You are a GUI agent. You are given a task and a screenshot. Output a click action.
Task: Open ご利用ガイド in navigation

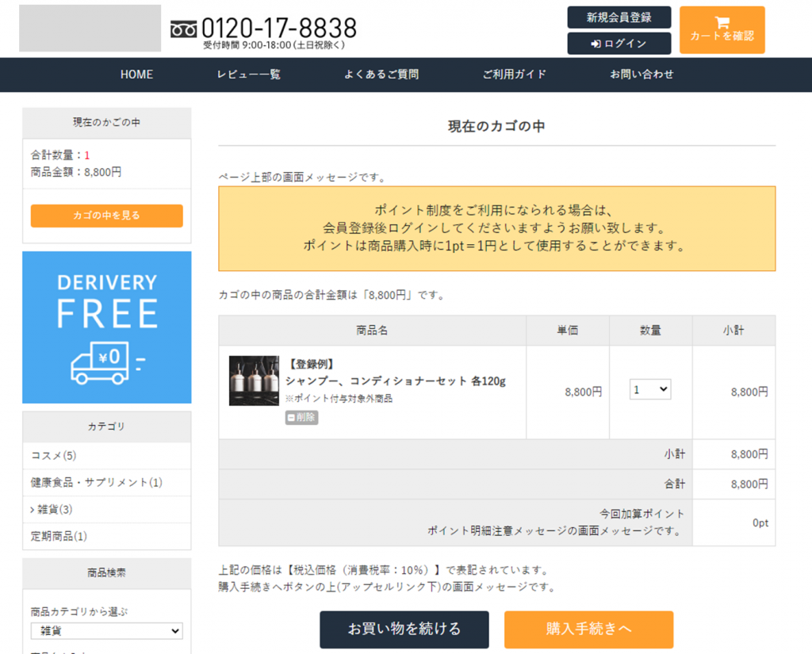pyautogui.click(x=515, y=75)
